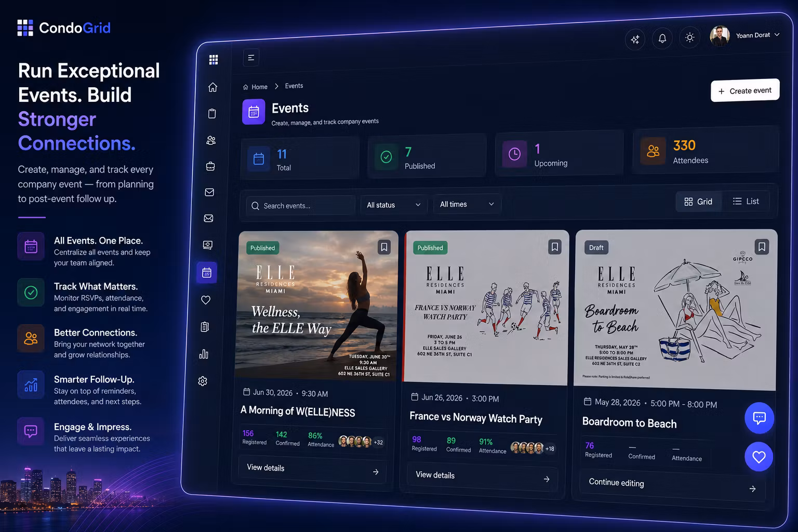798x532 pixels.
Task: Open the Home icon in sidebar
Action: pyautogui.click(x=212, y=87)
